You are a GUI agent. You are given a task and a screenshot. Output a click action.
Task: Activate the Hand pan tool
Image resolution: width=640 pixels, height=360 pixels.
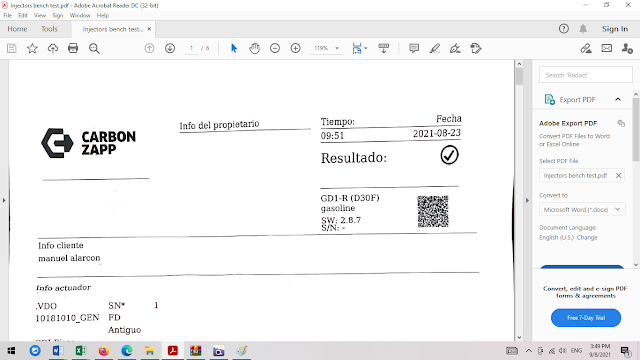pos(254,49)
